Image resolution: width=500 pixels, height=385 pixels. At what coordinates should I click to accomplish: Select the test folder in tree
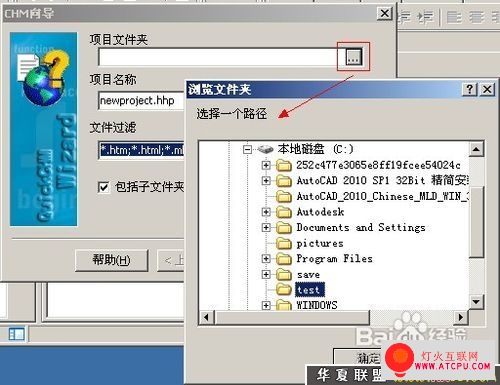coord(309,290)
